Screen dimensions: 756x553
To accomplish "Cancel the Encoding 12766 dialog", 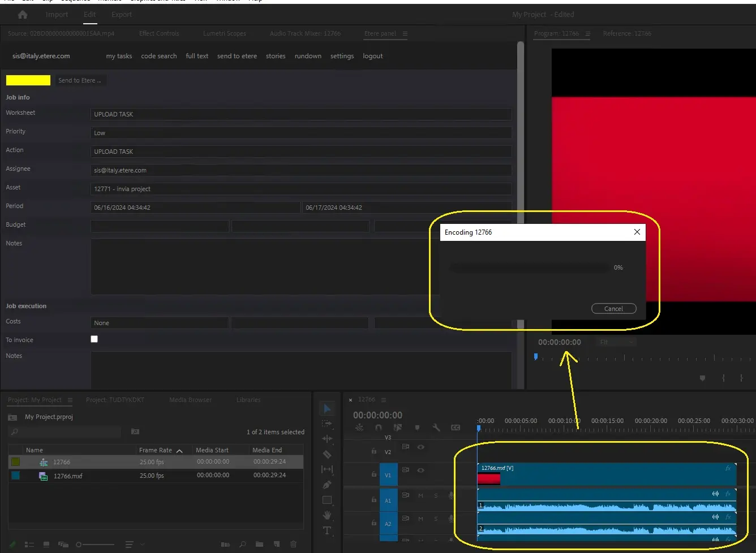I will click(613, 309).
